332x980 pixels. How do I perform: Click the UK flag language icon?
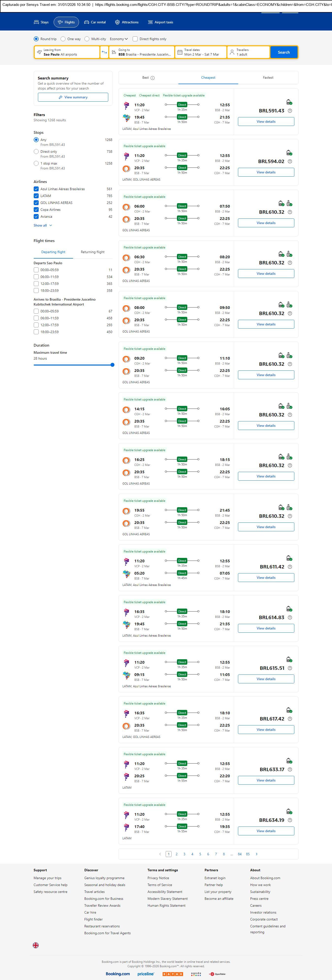pos(36,945)
